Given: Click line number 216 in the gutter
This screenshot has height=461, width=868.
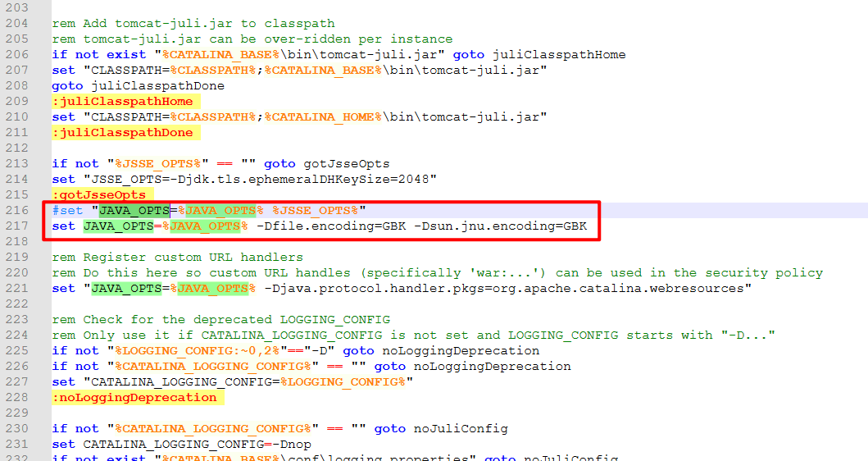Looking at the screenshot, I should [x=16, y=211].
